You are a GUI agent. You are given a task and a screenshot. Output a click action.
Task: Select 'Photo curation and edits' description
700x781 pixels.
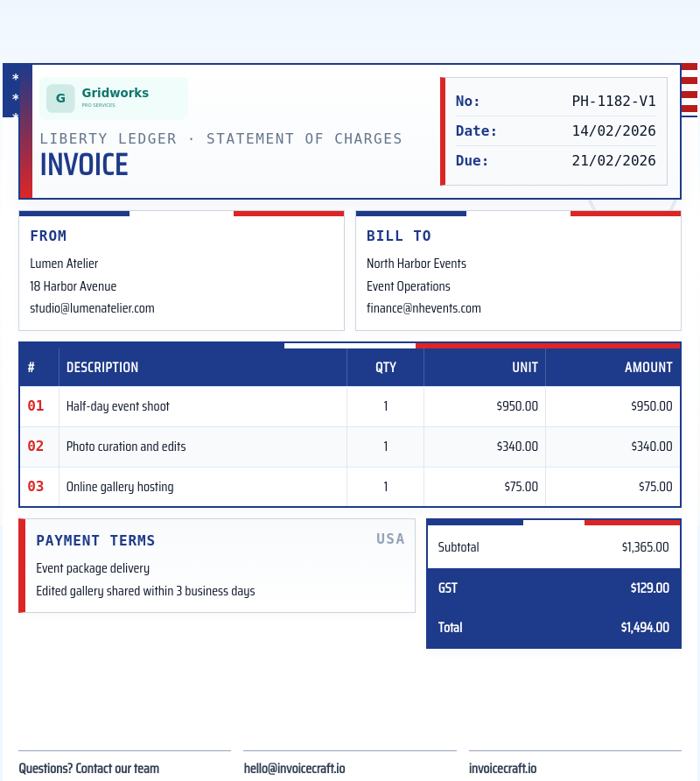click(x=126, y=447)
